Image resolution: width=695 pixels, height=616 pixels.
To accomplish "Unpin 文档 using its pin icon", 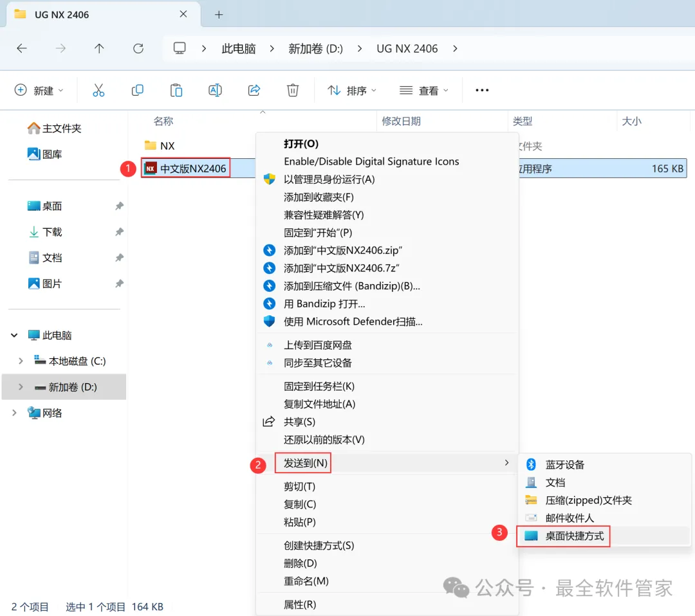I will click(119, 258).
